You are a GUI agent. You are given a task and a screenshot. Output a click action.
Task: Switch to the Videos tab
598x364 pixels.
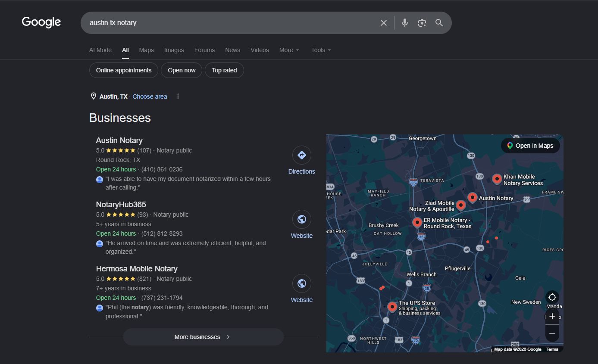click(x=260, y=50)
